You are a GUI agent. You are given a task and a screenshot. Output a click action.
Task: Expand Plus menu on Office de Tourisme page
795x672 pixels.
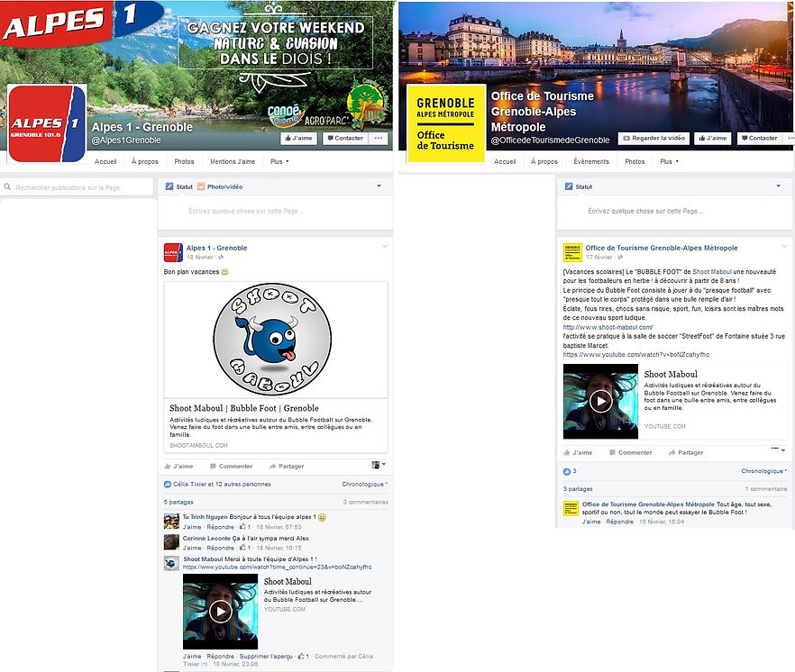tap(669, 161)
